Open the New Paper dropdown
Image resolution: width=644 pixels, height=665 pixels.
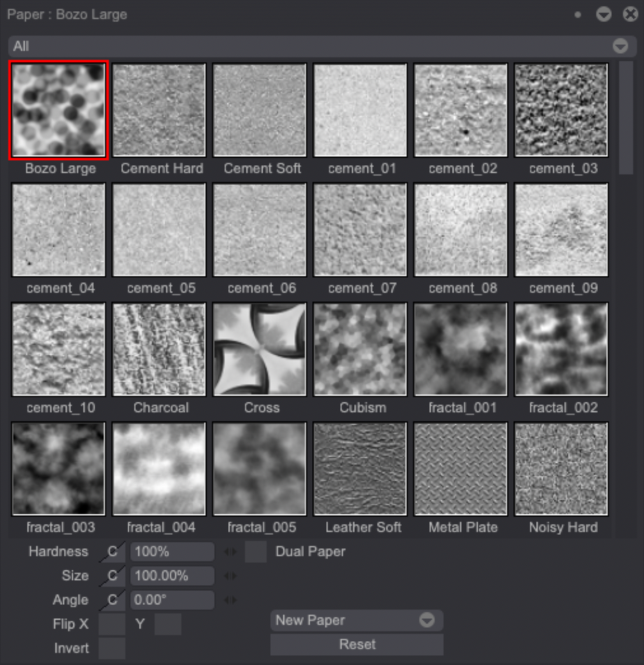tap(356, 620)
